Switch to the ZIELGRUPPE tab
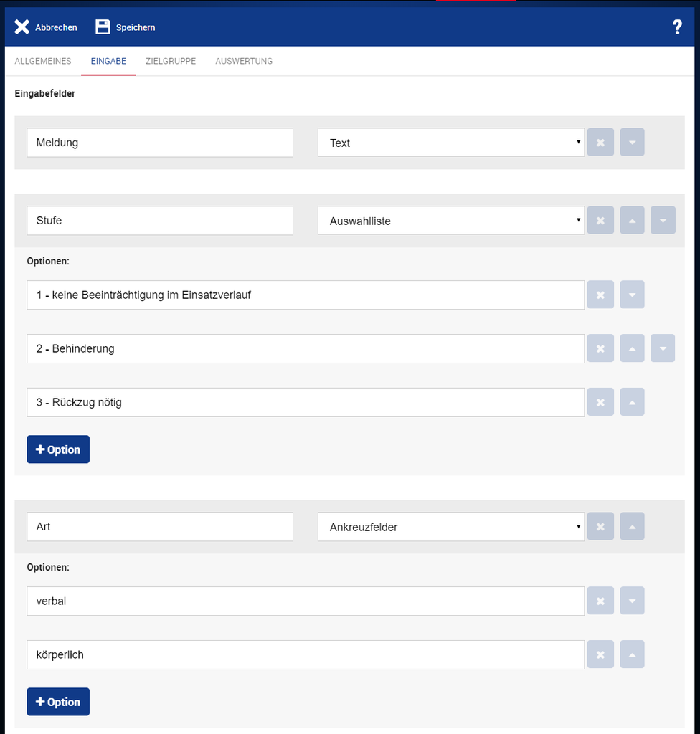The image size is (700, 734). (x=171, y=61)
